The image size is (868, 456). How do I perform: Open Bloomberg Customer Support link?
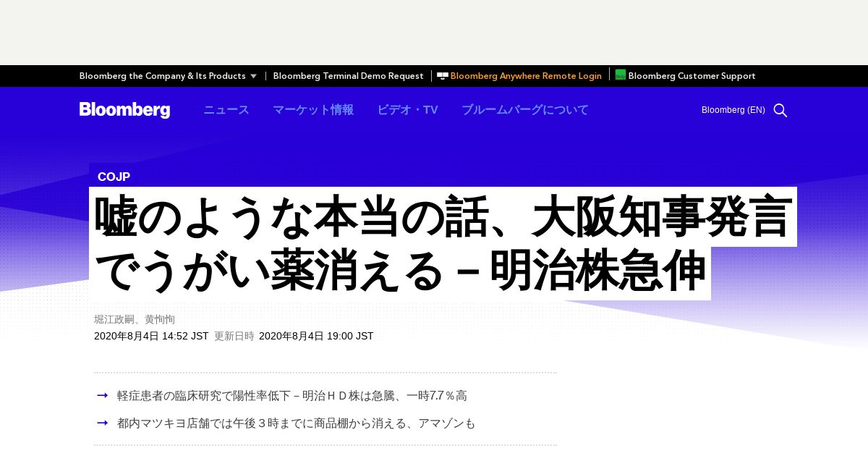point(692,76)
